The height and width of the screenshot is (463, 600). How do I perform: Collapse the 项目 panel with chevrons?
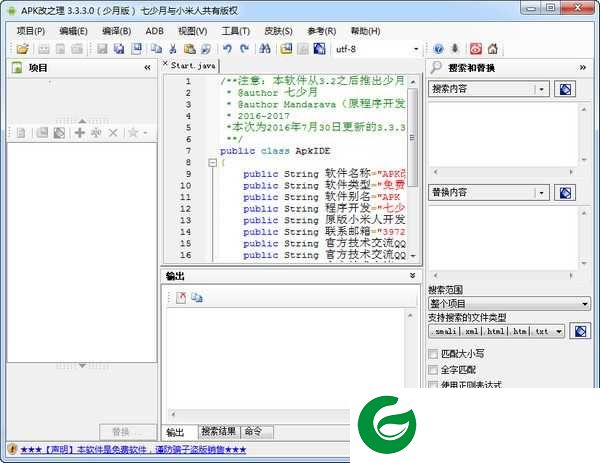point(147,68)
